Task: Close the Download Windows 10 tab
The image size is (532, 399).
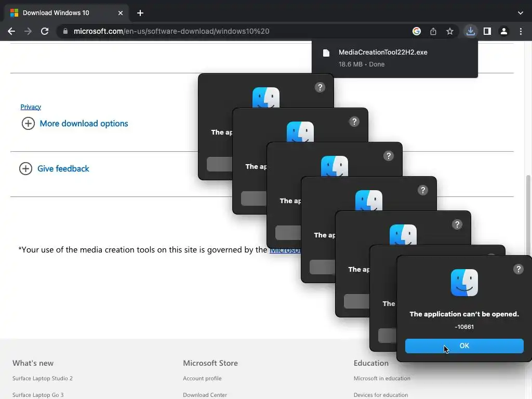Action: [121, 13]
